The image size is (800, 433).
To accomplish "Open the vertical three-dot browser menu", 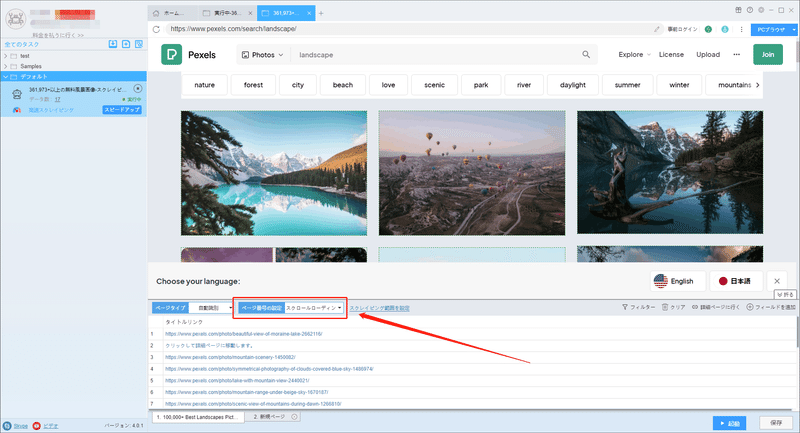I will coord(741,29).
